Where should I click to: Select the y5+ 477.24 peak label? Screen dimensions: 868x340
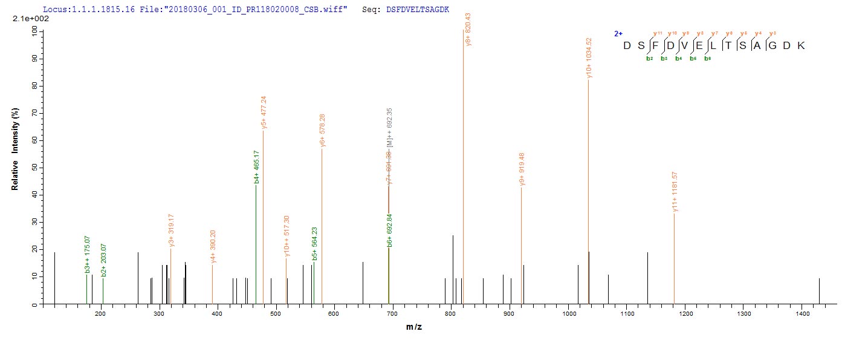pos(264,112)
